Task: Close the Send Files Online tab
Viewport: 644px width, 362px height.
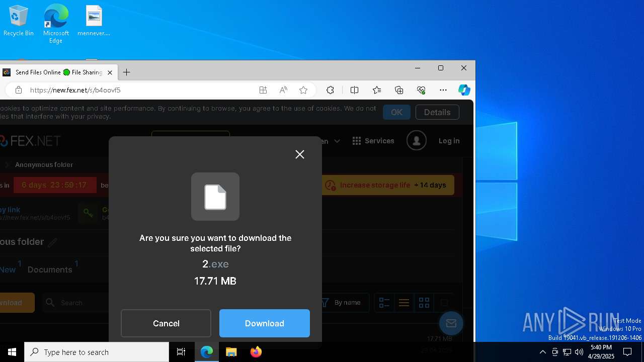Action: 110,72
